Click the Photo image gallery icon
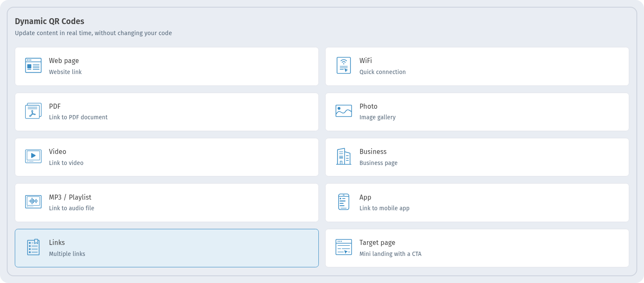This screenshot has height=283, width=644. pos(344,111)
